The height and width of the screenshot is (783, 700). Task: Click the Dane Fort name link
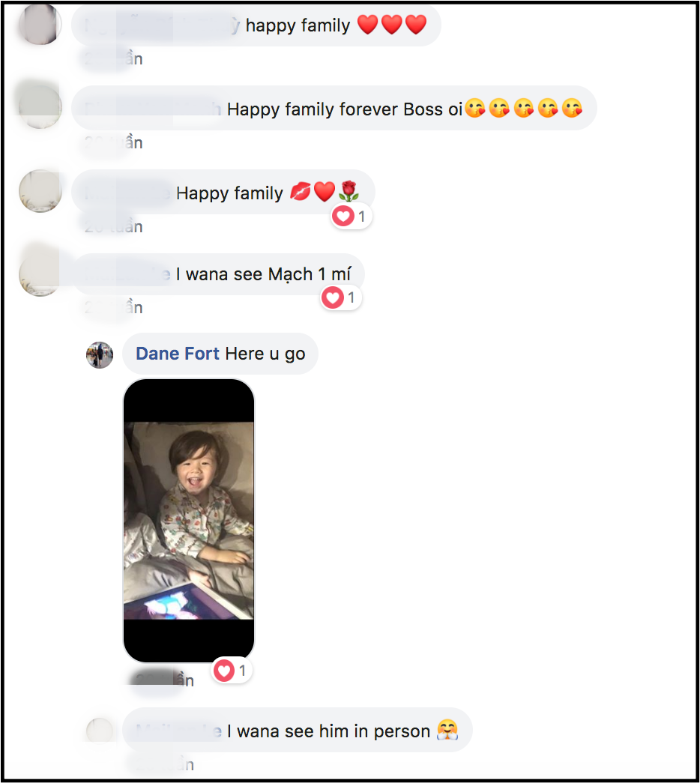point(178,354)
